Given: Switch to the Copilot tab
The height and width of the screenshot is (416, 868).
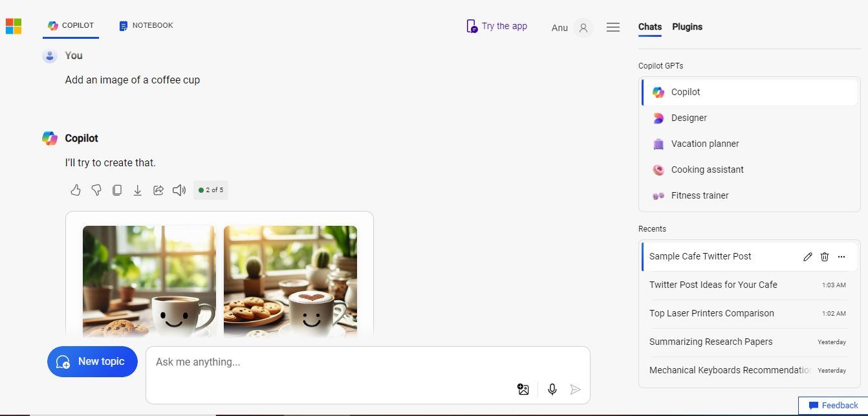Looking at the screenshot, I should click(x=71, y=26).
